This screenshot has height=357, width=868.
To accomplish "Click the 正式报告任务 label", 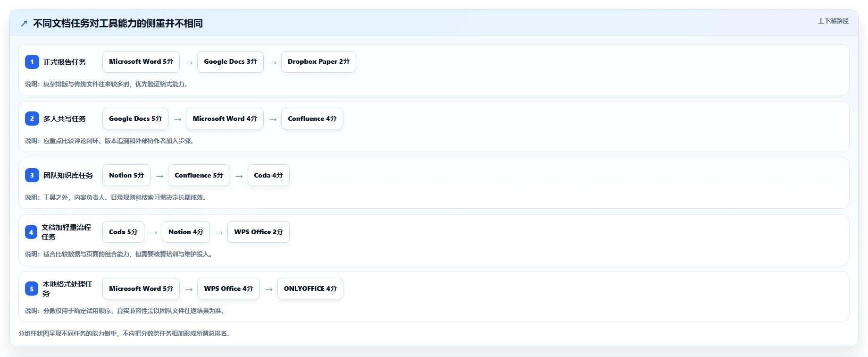I will tap(65, 62).
